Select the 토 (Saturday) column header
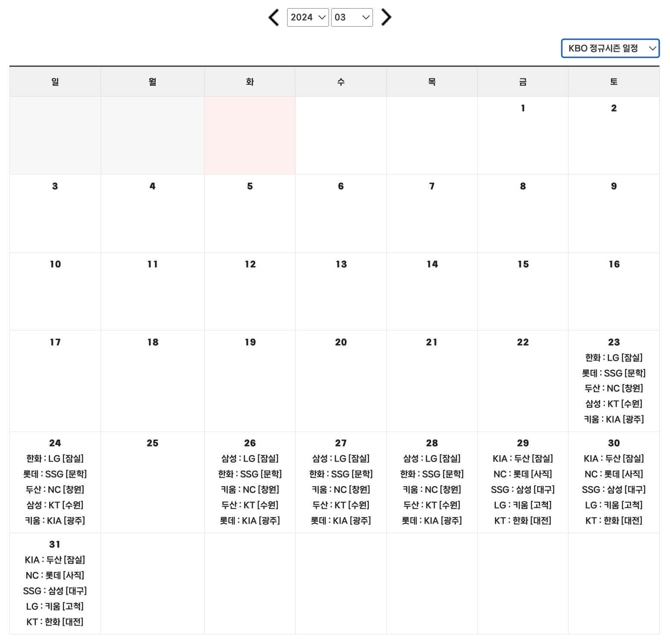The width and height of the screenshot is (670, 644). pyautogui.click(x=614, y=81)
